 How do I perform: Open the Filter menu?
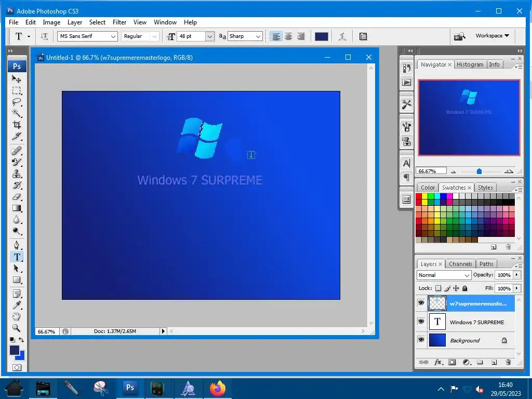(119, 22)
